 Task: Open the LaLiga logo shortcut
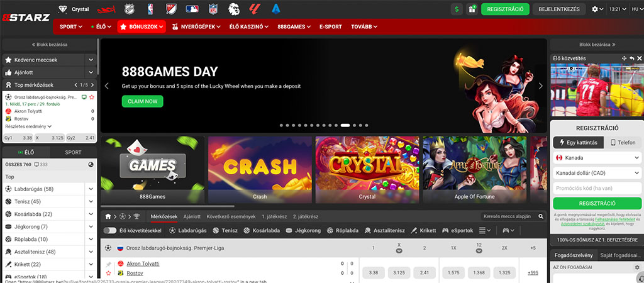click(255, 9)
